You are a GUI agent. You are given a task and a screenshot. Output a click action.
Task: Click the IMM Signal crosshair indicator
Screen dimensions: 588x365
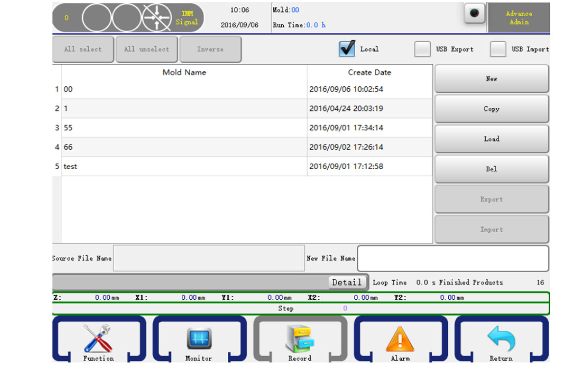coord(157,18)
